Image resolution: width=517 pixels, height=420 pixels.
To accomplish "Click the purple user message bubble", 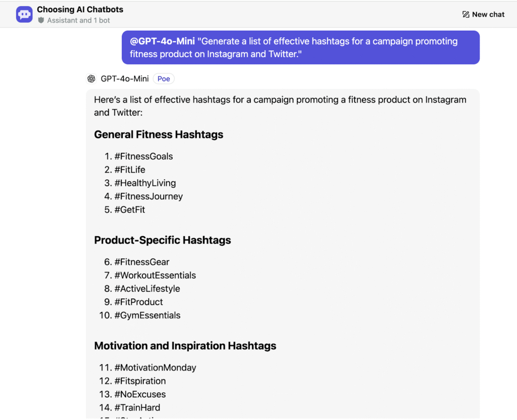I will coord(300,47).
